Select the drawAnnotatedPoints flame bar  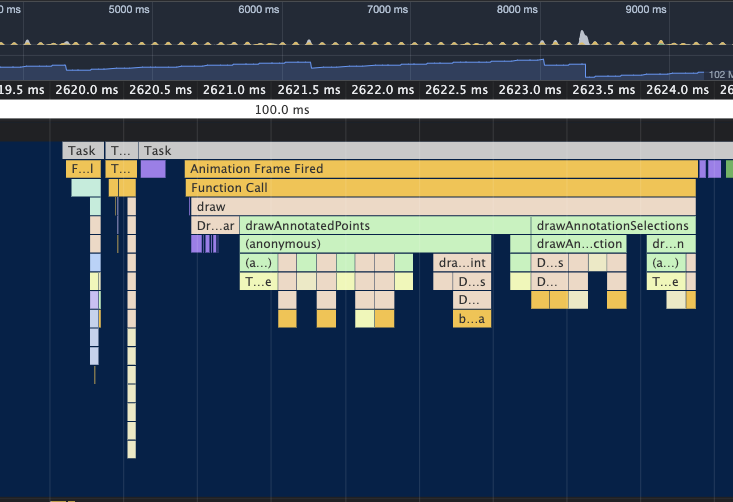pyautogui.click(x=385, y=225)
